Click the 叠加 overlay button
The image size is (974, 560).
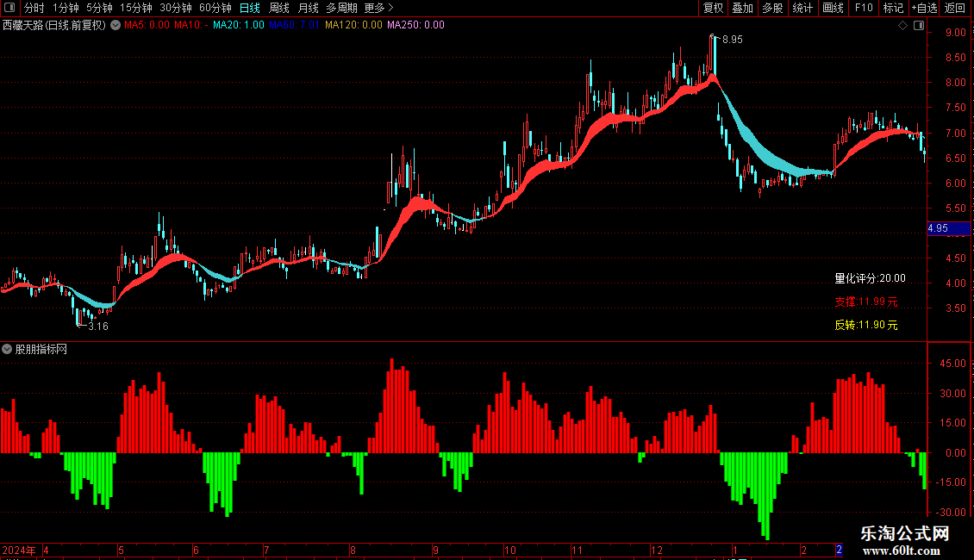click(x=743, y=8)
